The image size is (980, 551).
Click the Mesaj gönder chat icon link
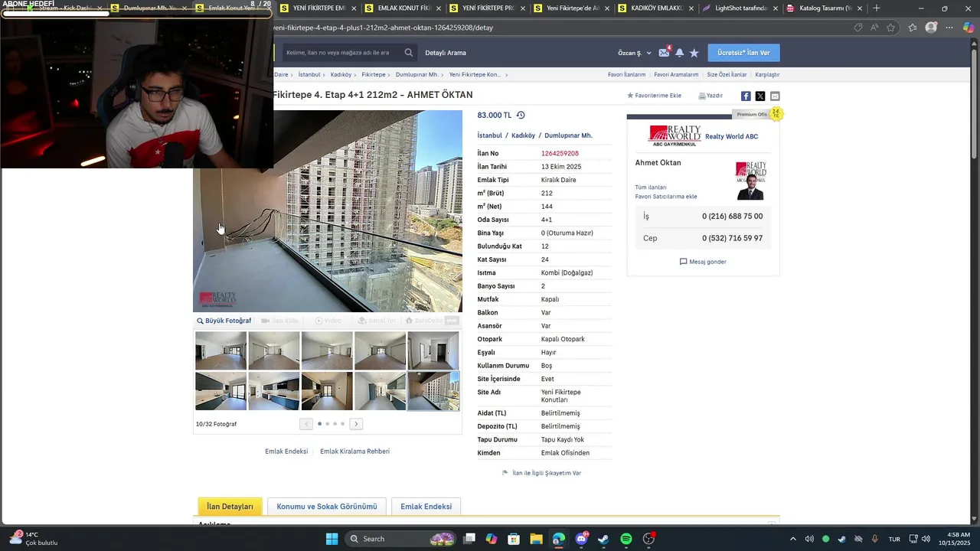[x=703, y=262]
